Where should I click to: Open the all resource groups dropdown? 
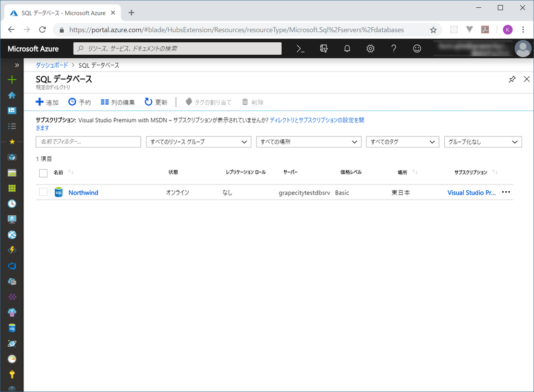199,142
